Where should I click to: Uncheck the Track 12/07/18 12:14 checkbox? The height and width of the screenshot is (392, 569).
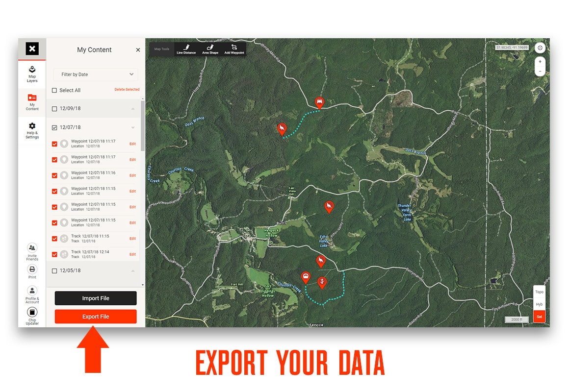tap(54, 254)
